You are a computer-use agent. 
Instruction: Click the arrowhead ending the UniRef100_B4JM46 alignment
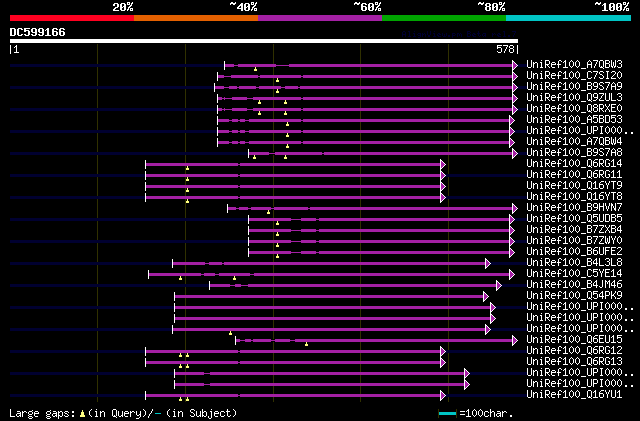pos(499,286)
